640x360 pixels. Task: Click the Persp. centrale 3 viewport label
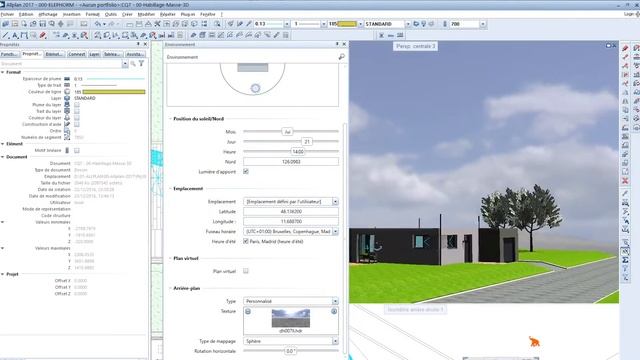415,46
